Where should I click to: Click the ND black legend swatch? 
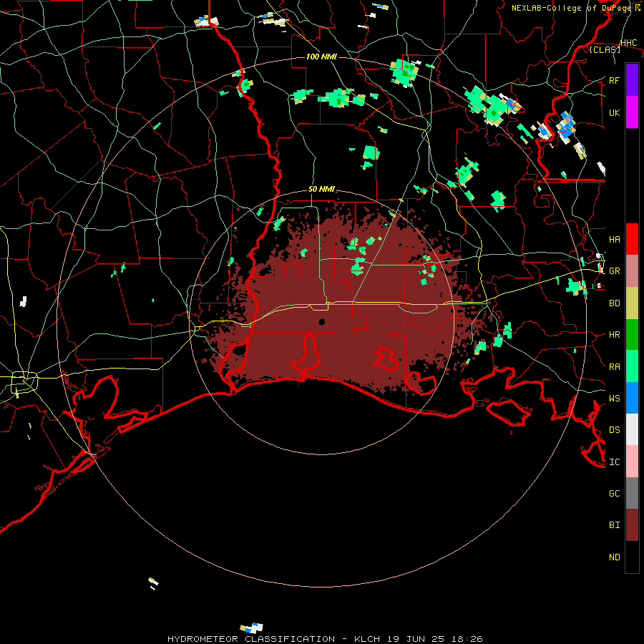632,557
